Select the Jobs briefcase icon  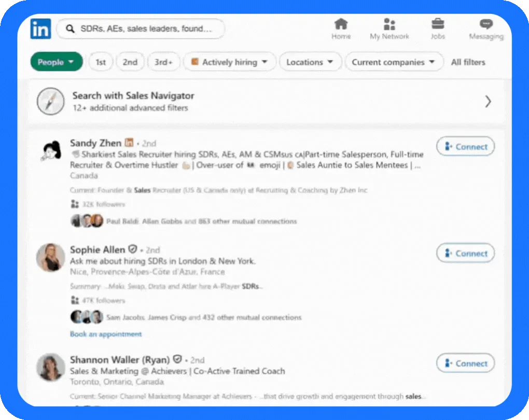click(x=438, y=24)
